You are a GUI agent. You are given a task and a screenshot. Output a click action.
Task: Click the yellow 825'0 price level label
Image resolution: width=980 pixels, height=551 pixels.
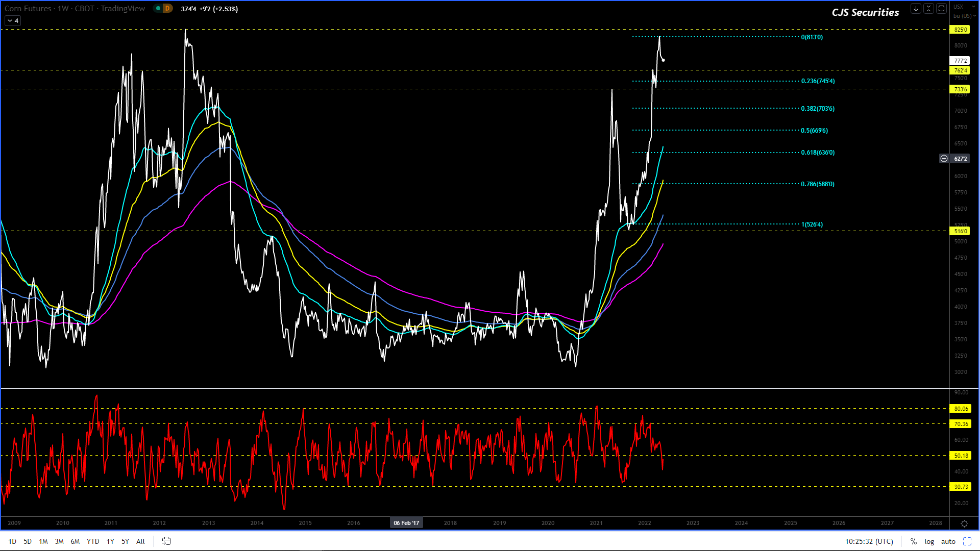[961, 30]
